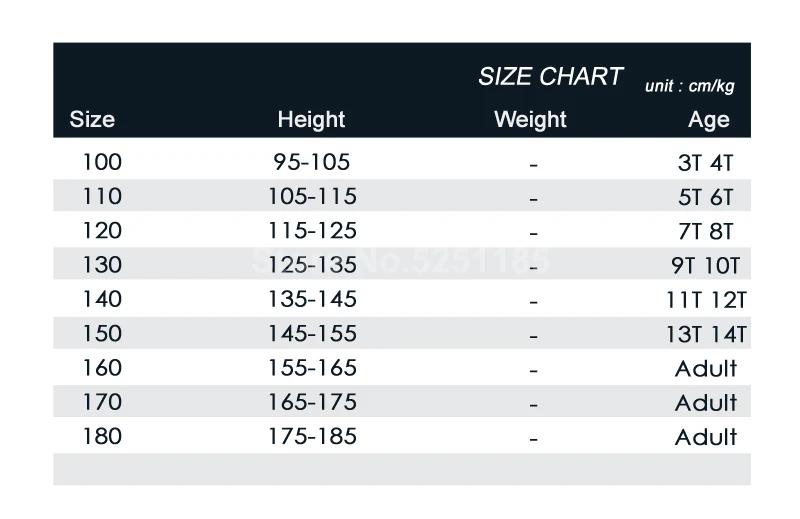Viewport: 800px width, 519px height.
Task: Click the Height column header
Action: (x=311, y=119)
